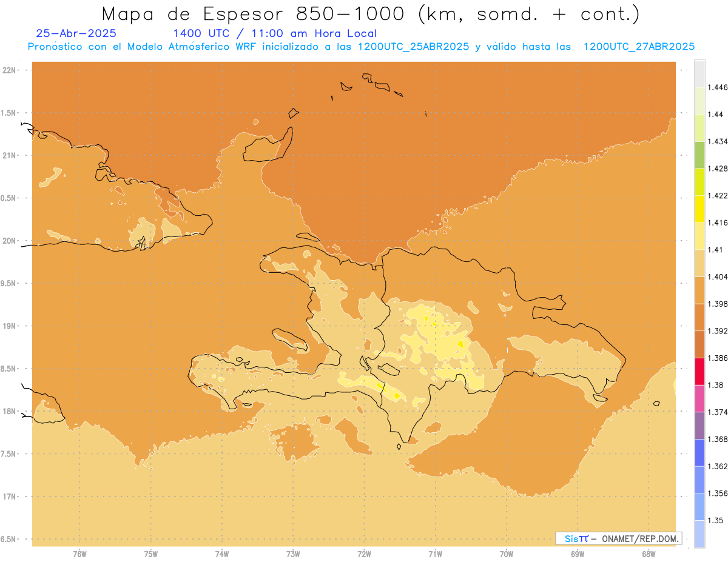
Task: Click the legend value 1.368
Action: [718, 439]
